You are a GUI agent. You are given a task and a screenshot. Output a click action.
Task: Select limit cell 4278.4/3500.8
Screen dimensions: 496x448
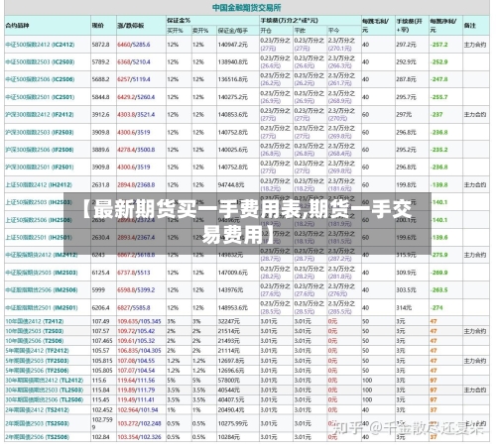click(x=136, y=150)
